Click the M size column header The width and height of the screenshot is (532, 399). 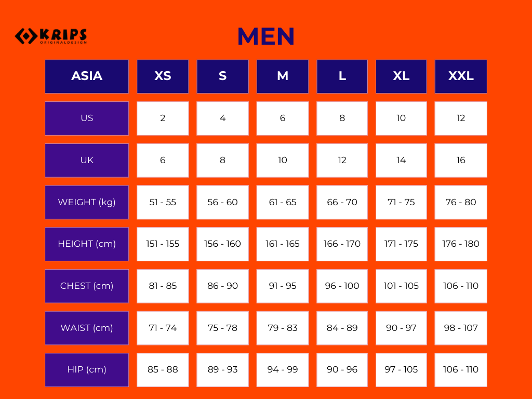[x=283, y=76]
